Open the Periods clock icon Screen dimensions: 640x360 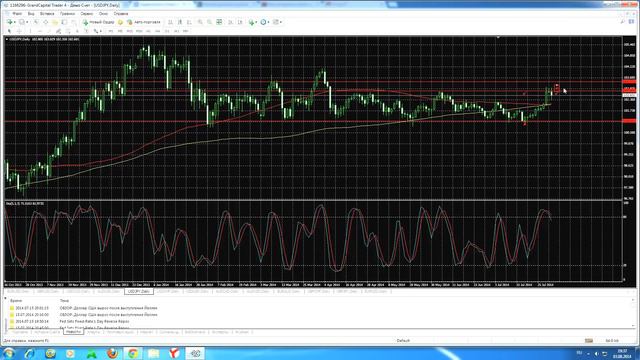pyautogui.click(x=263, y=22)
